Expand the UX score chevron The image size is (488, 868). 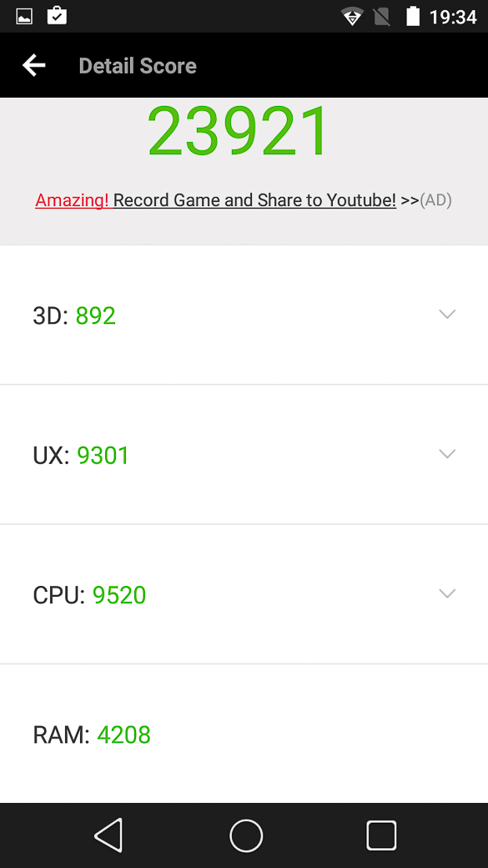pos(447,453)
